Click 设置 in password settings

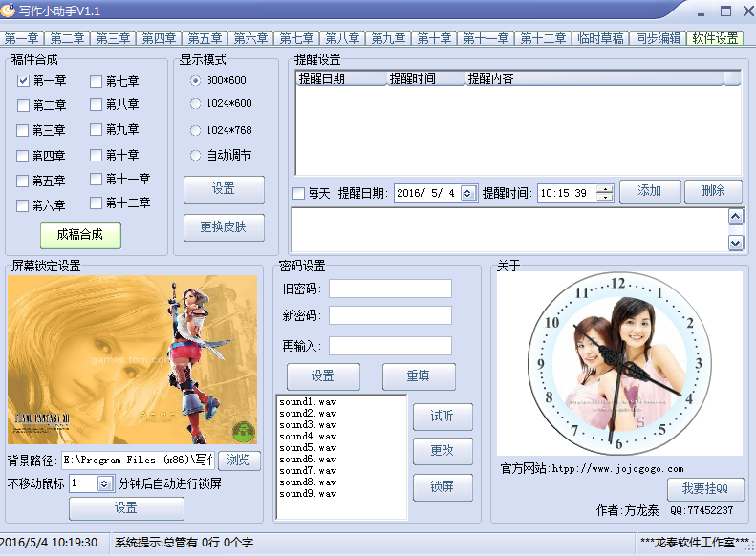(x=323, y=376)
